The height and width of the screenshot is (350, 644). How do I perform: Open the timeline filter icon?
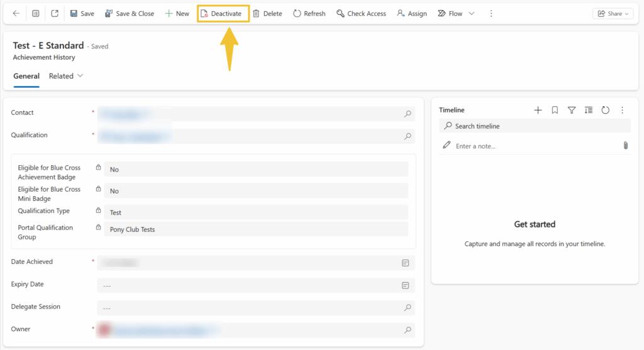click(x=572, y=110)
